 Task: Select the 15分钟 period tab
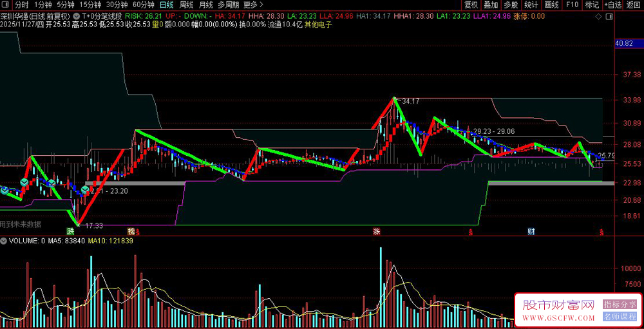pyautogui.click(x=90, y=5)
